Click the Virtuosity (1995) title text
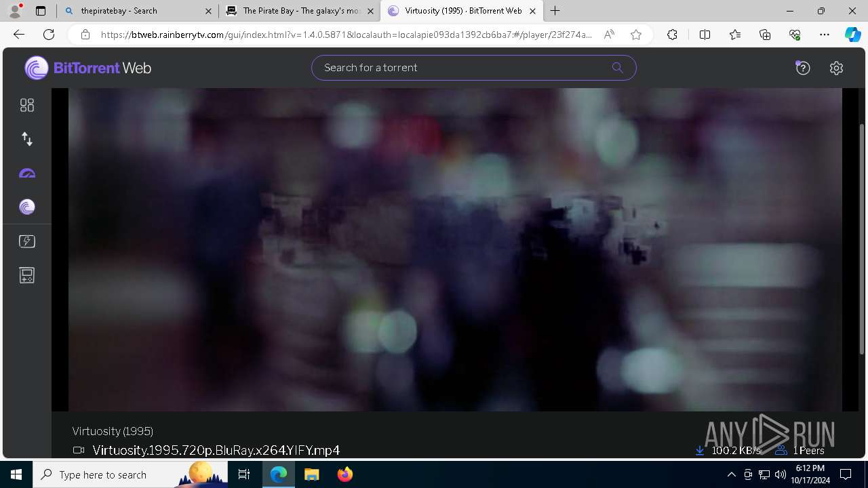868x488 pixels. pos(113,431)
